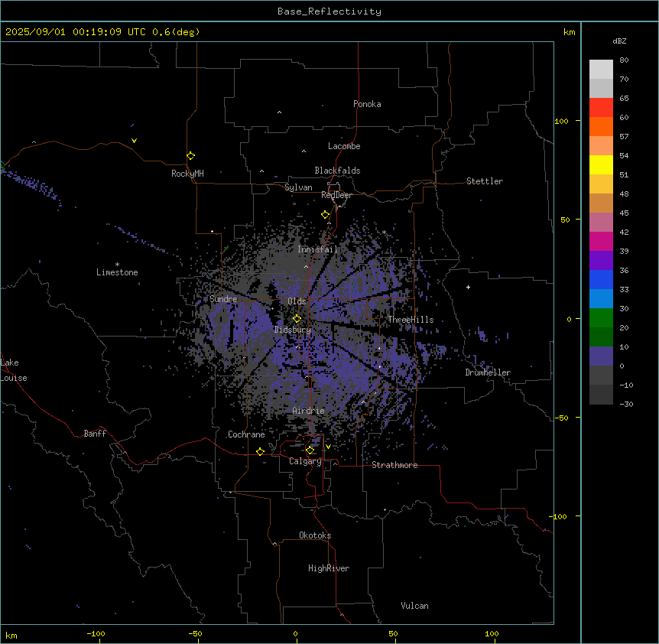Screen dimensions: 659x644
Task: Click the -30 value on dBZ legend
Action: 626,405
